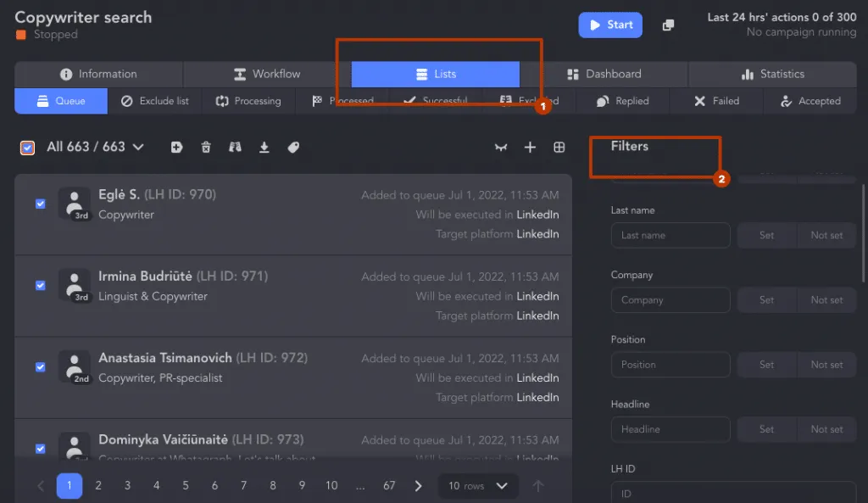
Task: Uncheck Irmina Budriūtė profile checkbox
Action: pyautogui.click(x=41, y=285)
